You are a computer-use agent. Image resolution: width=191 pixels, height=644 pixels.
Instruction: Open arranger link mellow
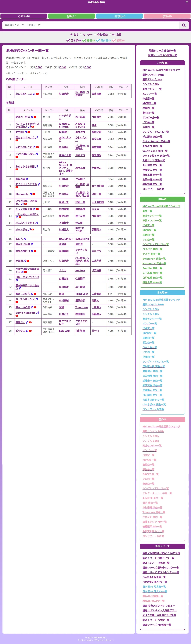[x=80, y=270]
